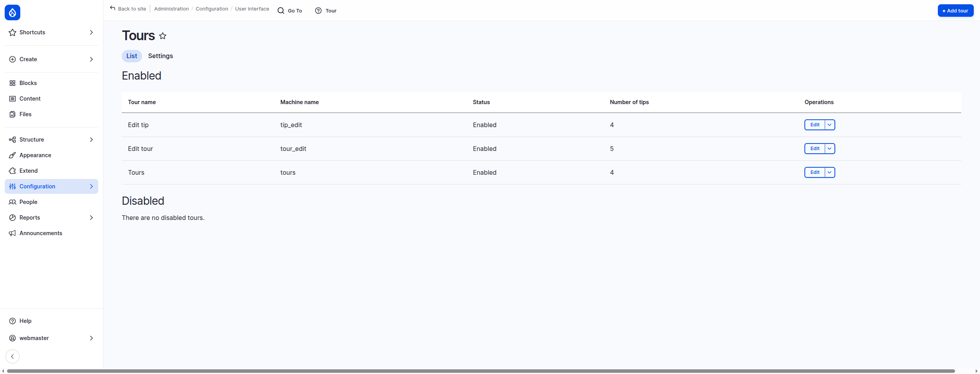The height and width of the screenshot is (374, 980).
Task: Click 'There are no disabled tours.' text
Action: click(163, 218)
